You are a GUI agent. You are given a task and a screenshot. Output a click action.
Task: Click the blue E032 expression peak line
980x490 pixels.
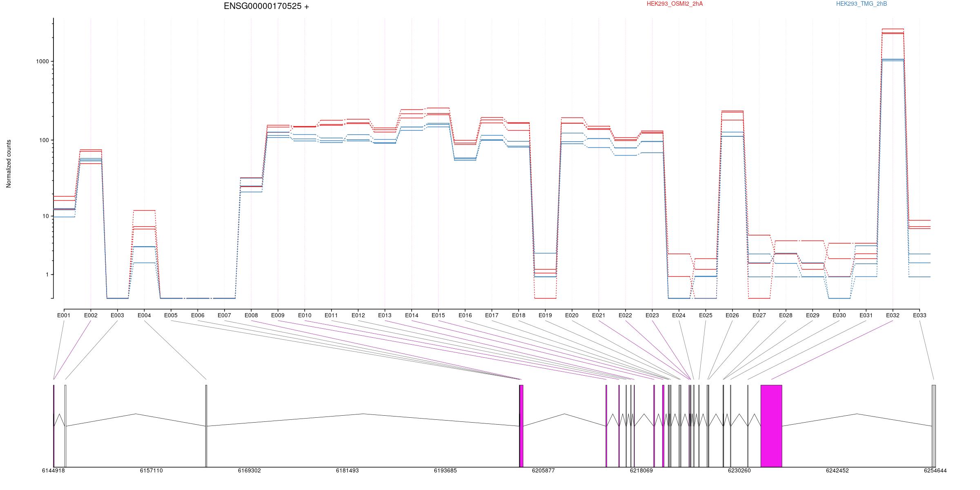click(x=893, y=60)
